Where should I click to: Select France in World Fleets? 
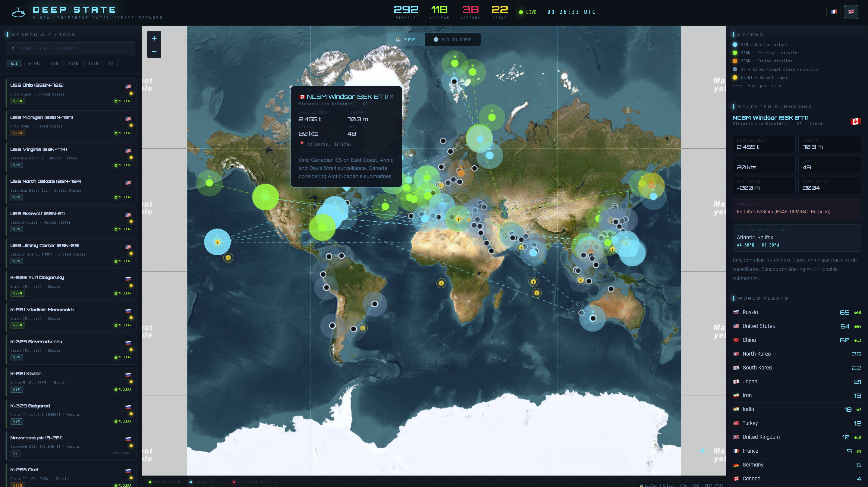797,451
